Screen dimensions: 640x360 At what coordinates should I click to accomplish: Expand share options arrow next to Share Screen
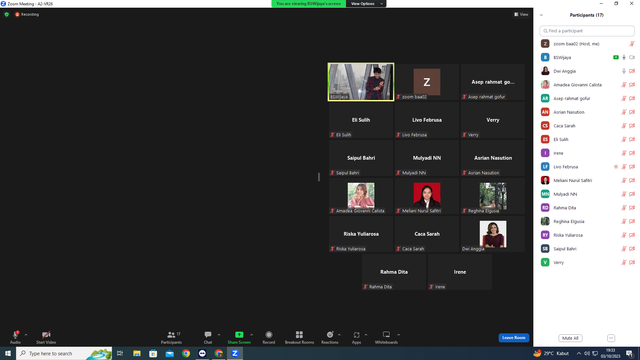tap(251, 335)
